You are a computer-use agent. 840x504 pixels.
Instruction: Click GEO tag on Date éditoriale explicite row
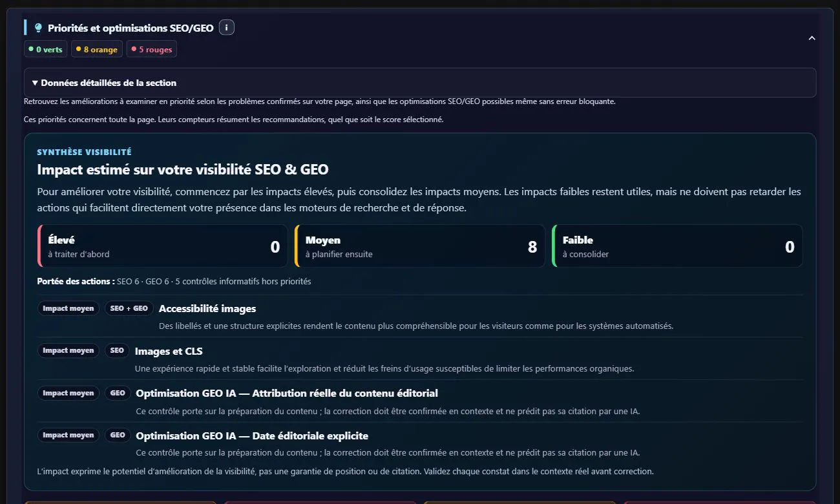point(118,435)
